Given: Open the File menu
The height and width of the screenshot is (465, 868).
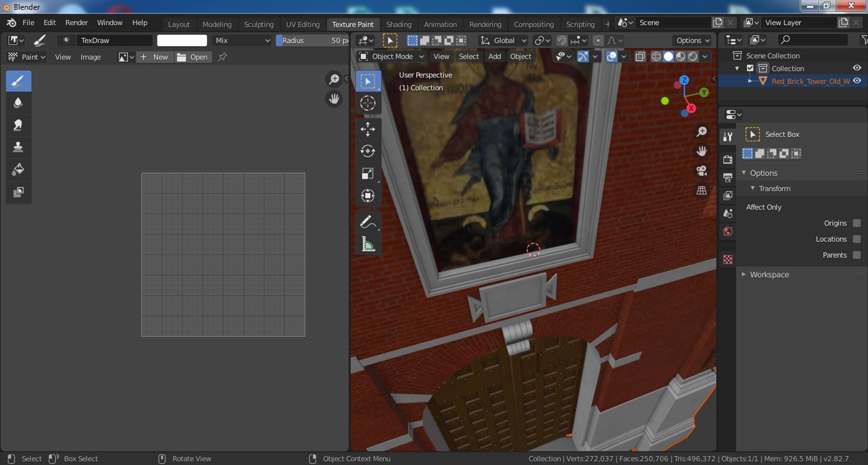Looking at the screenshot, I should 28,23.
